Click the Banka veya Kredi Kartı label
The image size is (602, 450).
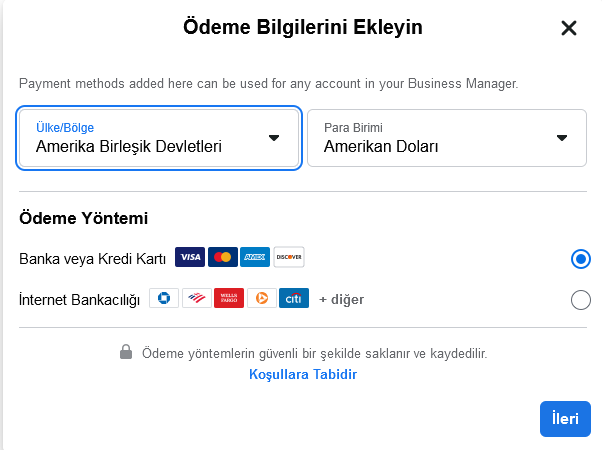[93, 259]
